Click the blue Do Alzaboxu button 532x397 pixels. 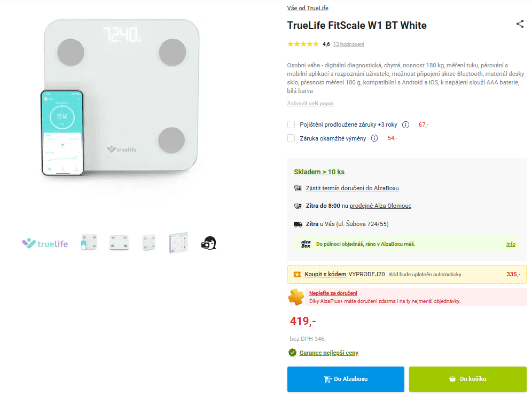tap(345, 379)
